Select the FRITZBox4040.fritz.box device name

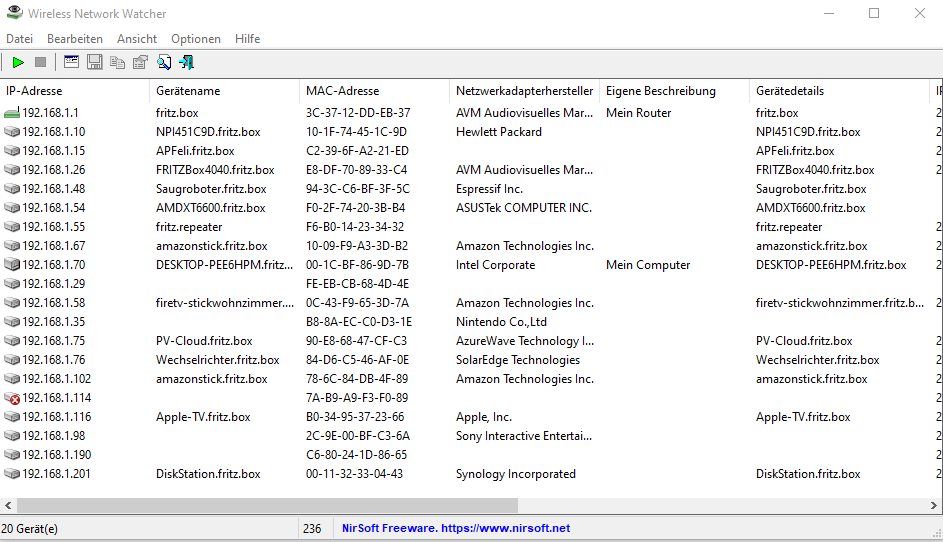(215, 170)
